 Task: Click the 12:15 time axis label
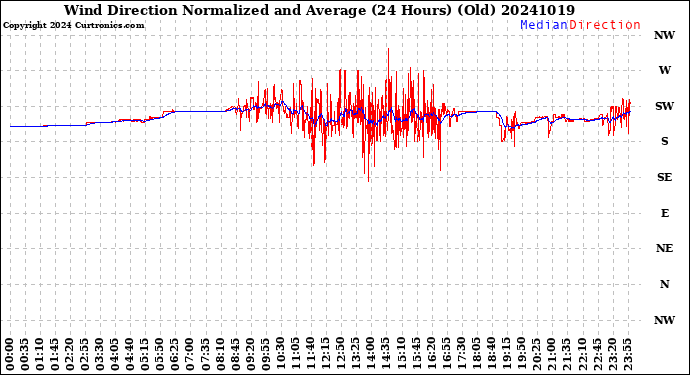tap(325, 355)
